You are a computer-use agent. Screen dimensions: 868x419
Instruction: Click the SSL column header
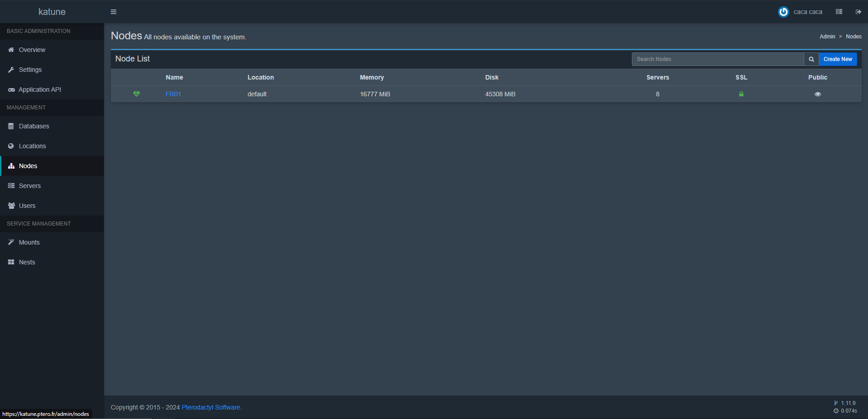pyautogui.click(x=741, y=77)
